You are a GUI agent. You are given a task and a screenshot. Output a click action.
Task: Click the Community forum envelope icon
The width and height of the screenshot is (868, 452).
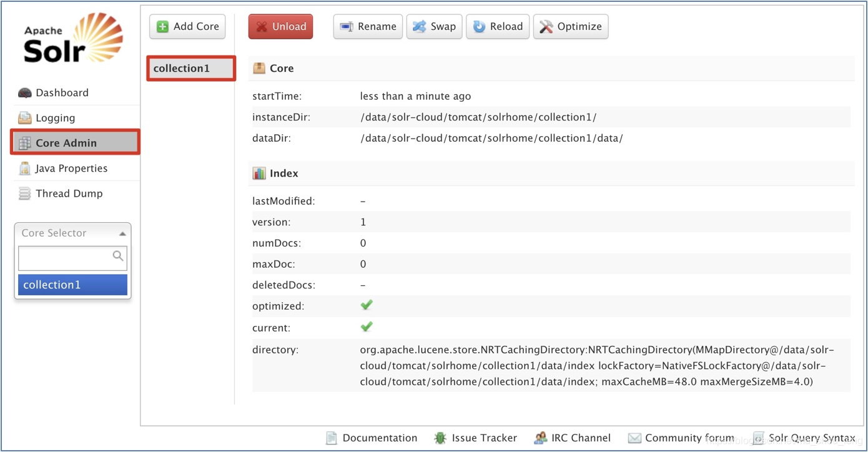[x=634, y=438]
